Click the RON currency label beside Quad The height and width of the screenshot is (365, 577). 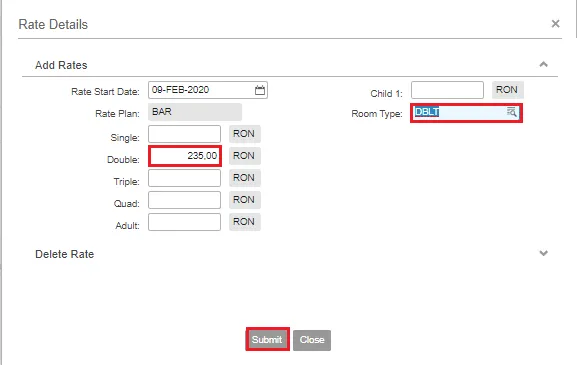[244, 200]
